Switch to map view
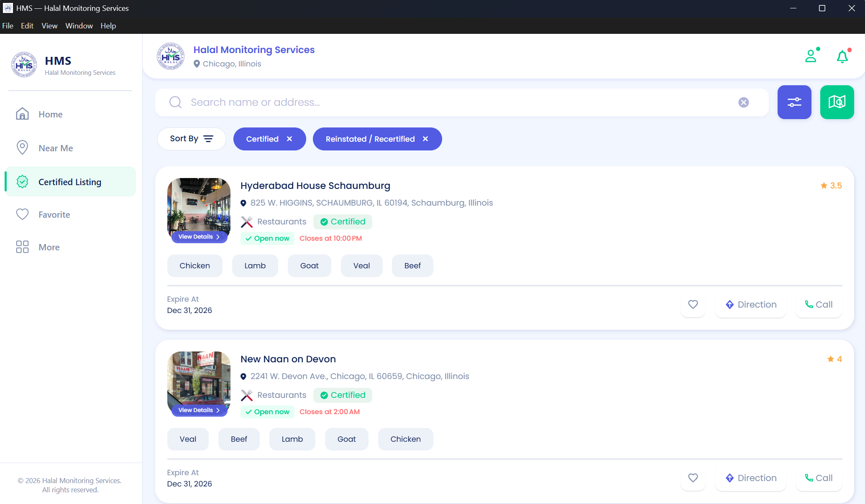The height and width of the screenshot is (504, 865). (837, 102)
